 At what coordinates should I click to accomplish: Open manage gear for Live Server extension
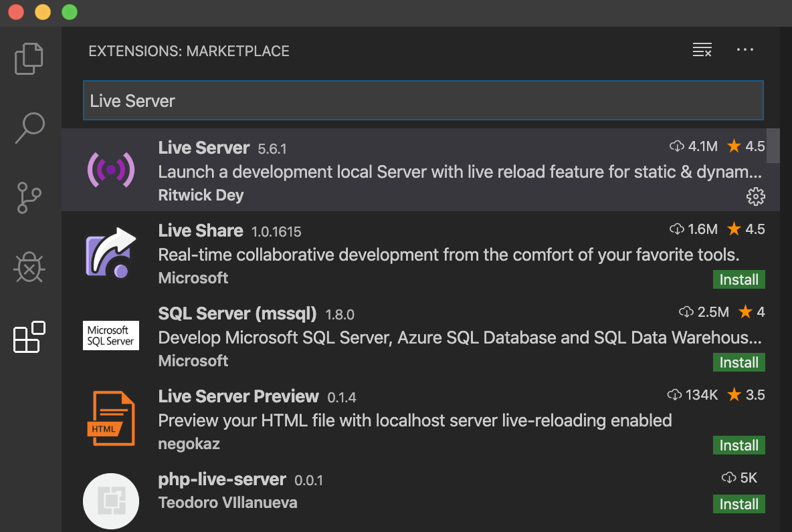pyautogui.click(x=756, y=196)
